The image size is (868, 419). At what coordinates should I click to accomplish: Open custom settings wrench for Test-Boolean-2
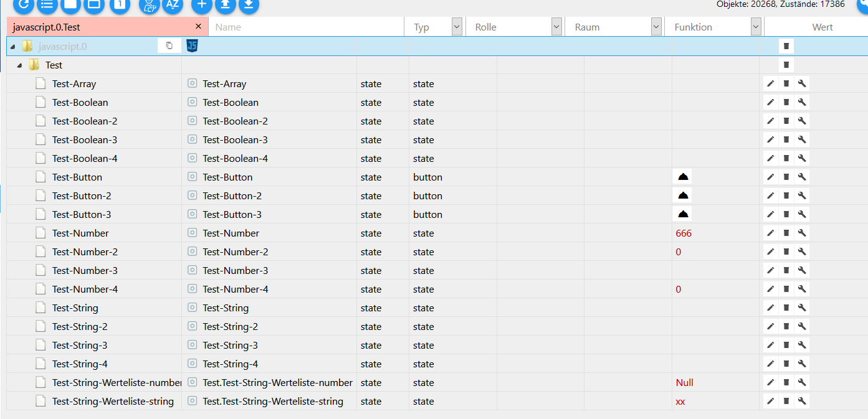pyautogui.click(x=802, y=121)
